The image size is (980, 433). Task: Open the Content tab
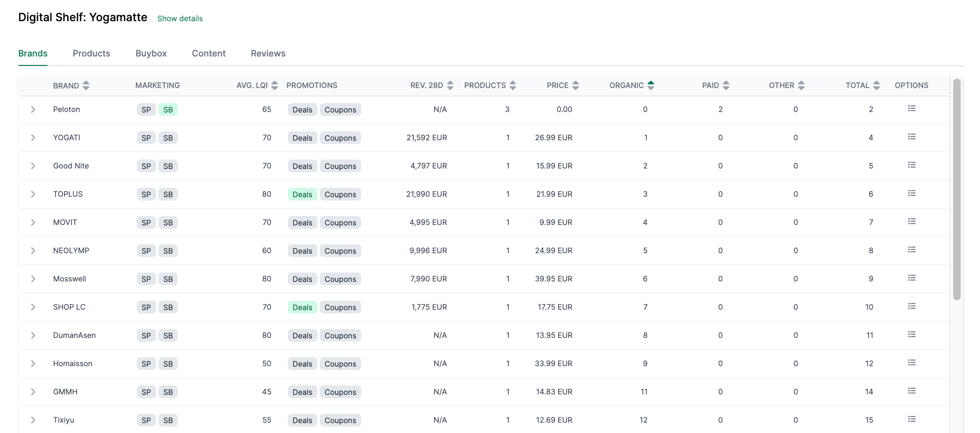coord(209,53)
